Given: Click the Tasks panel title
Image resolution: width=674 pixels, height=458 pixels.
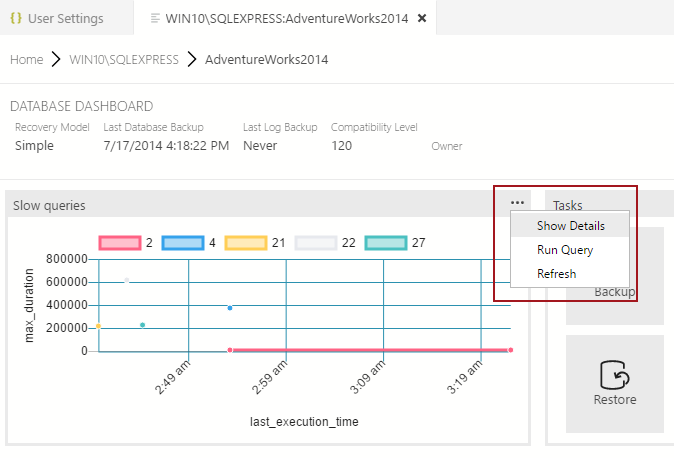Looking at the screenshot, I should tap(567, 205).
